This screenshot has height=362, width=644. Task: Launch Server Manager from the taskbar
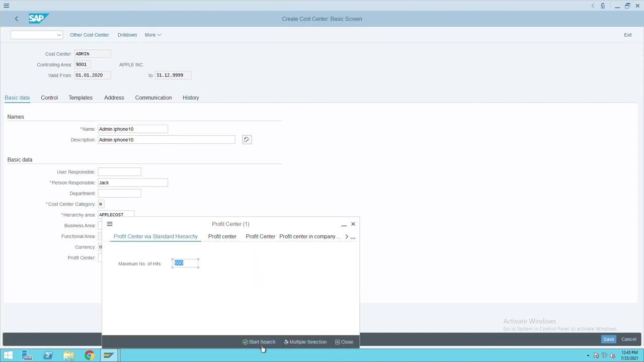pyautogui.click(x=28, y=356)
